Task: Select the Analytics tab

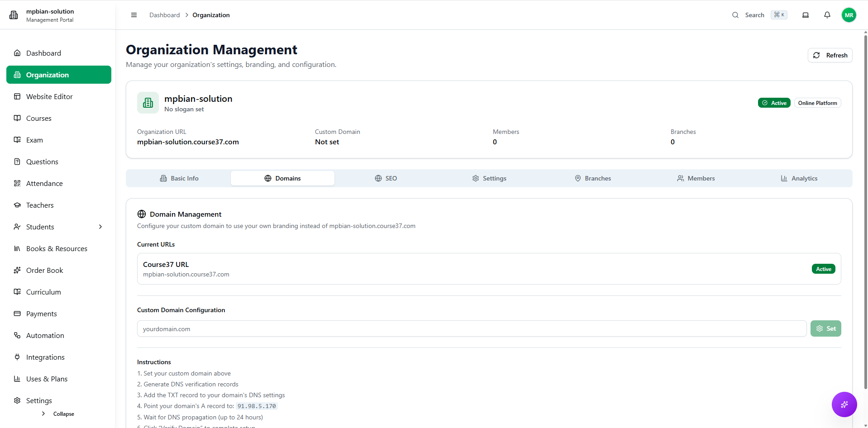Action: coord(799,178)
